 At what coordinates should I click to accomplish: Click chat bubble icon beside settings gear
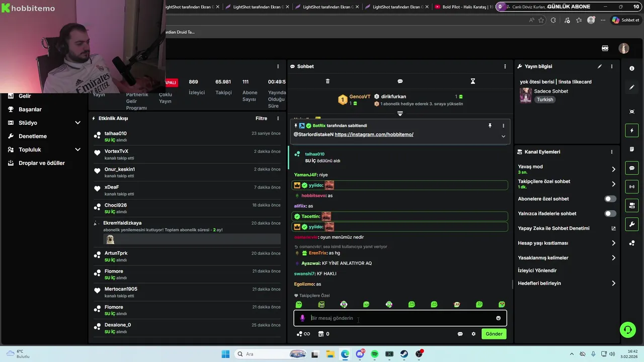pos(460,334)
